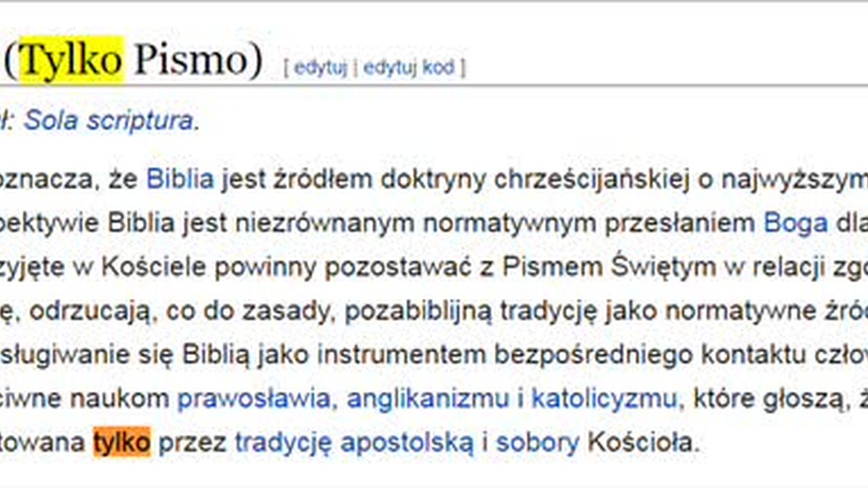Open the 'edytuj' section edit link

(x=320, y=68)
